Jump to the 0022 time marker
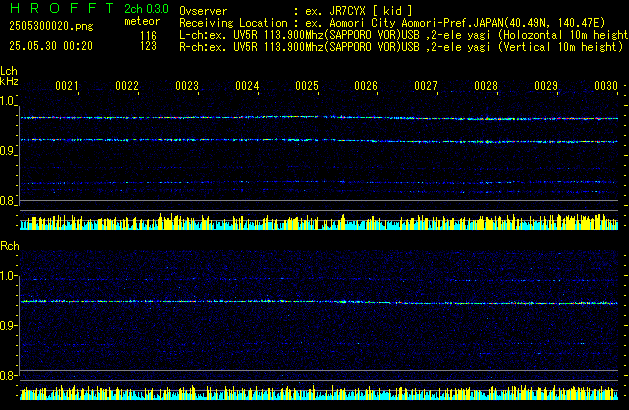 (127, 86)
